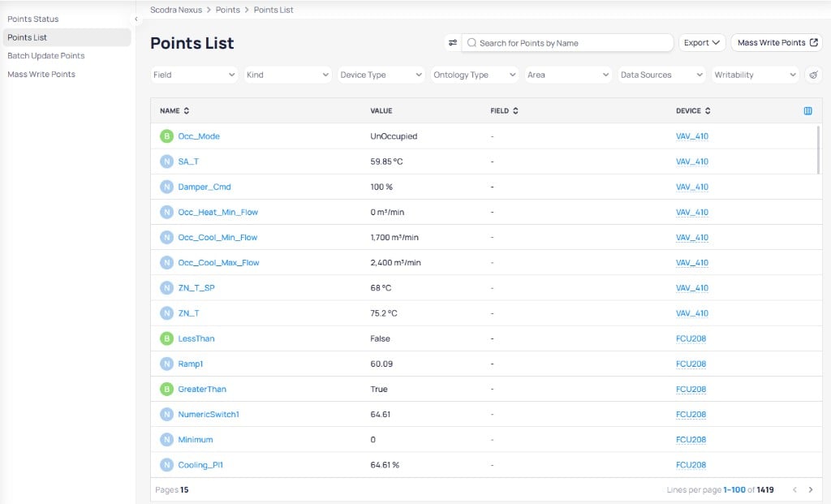Viewport: 831px width, 504px height.
Task: Click the N badge next to Cooling_PI1
Action: pos(167,465)
